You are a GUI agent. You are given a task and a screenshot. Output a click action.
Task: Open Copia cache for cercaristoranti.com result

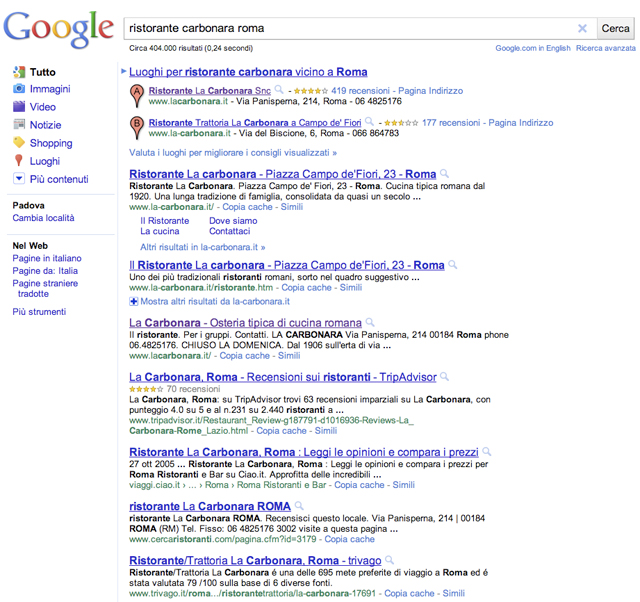tap(349, 539)
